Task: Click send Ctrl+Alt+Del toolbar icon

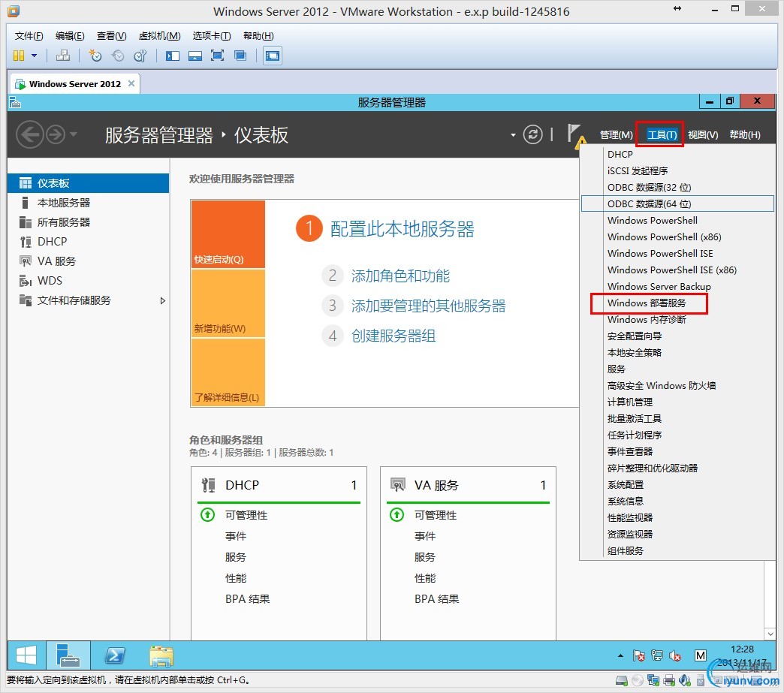Action: coord(63,56)
